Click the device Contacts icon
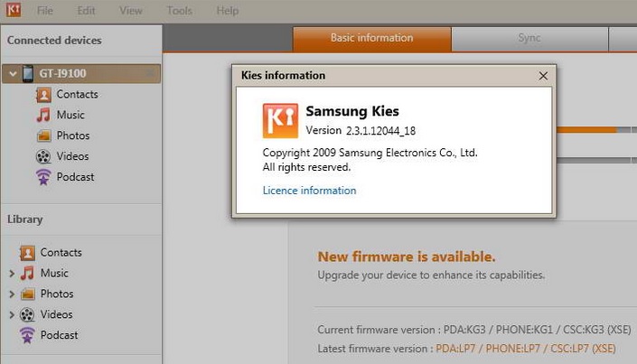 click(x=43, y=95)
